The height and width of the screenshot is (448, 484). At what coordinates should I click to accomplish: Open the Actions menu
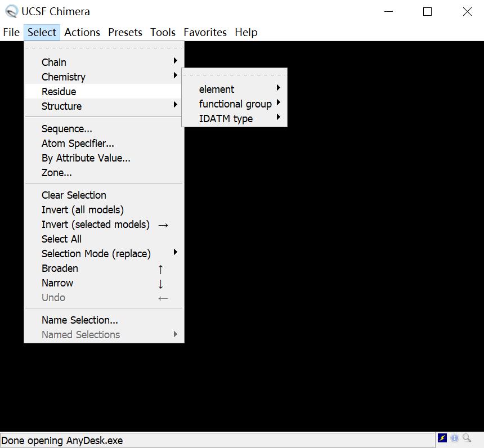[x=82, y=33]
